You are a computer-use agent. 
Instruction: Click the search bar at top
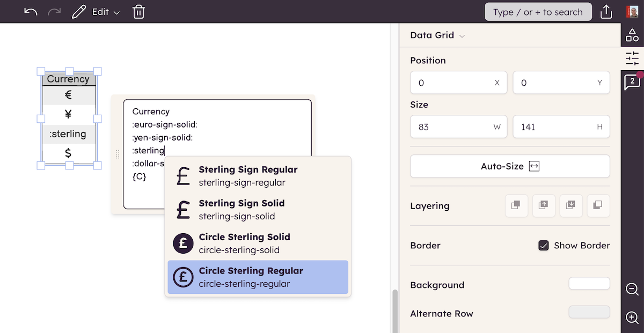click(538, 12)
